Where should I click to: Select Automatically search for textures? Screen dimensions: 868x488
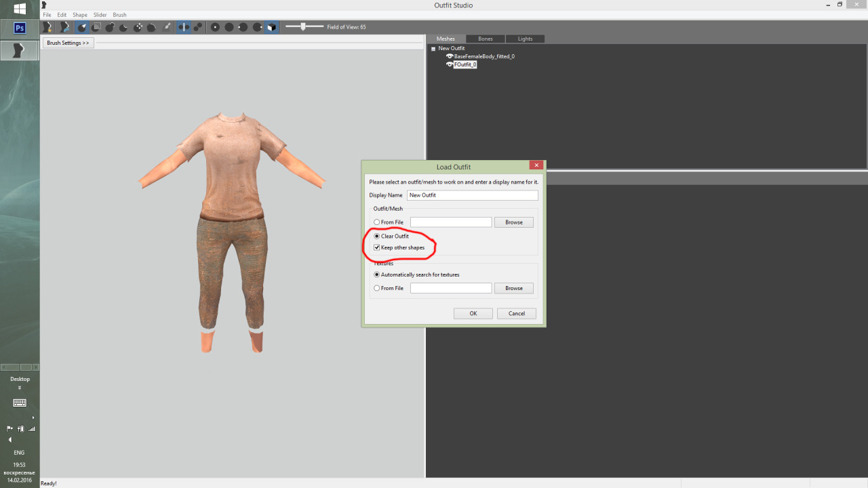point(376,274)
